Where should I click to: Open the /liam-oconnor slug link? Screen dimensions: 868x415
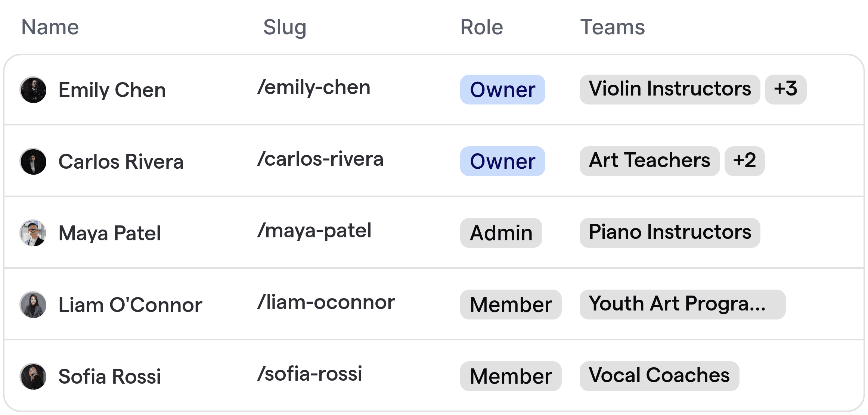(326, 303)
